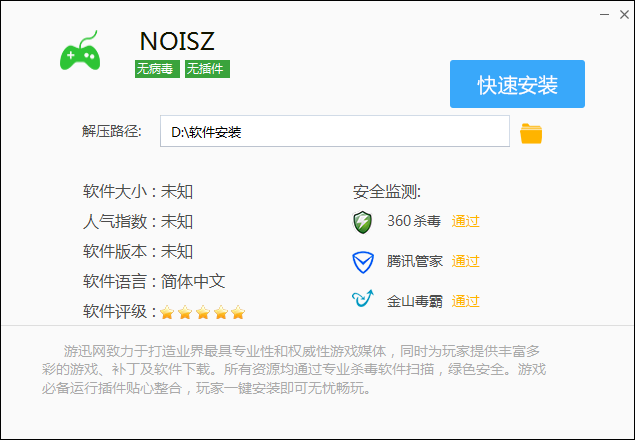Select the fifth rating star
635x440 pixels.
pos(238,312)
